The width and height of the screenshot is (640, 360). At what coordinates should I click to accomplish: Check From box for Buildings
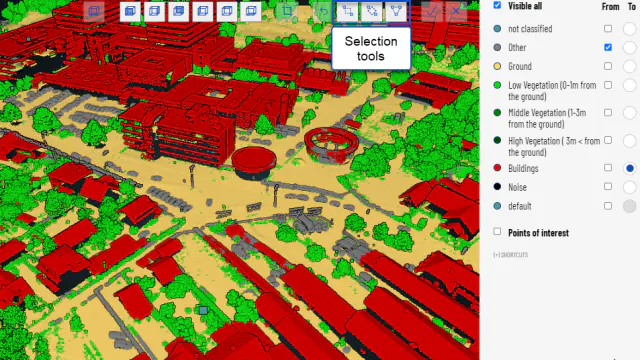point(608,168)
